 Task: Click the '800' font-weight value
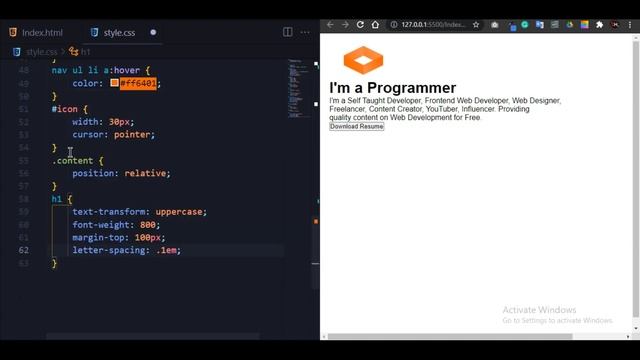(x=148, y=225)
